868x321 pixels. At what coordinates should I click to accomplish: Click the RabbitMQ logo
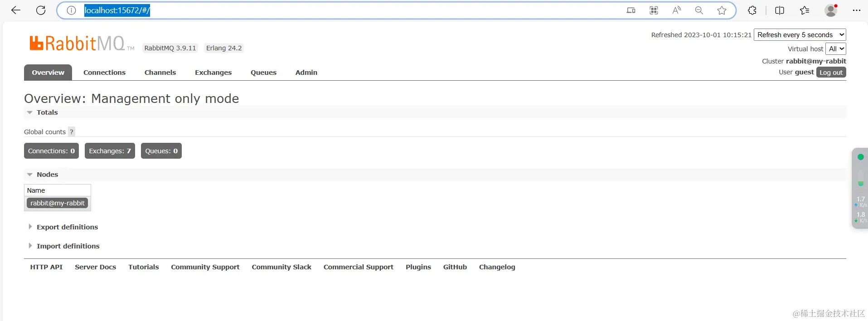[82, 44]
